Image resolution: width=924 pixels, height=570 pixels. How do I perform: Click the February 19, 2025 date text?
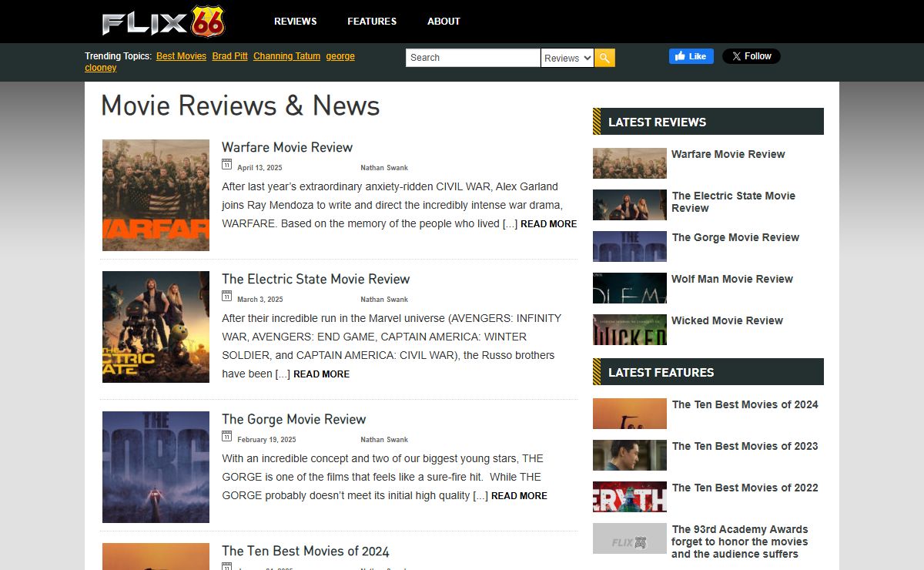(266, 440)
